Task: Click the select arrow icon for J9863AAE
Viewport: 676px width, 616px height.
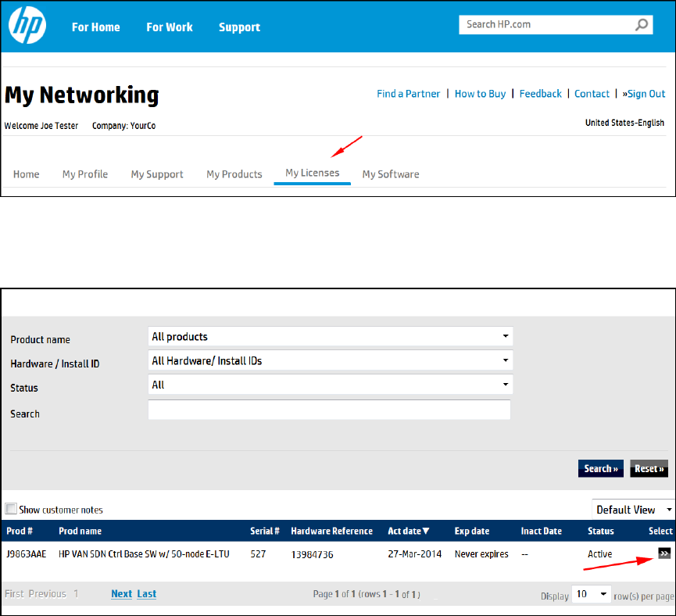Action: [x=664, y=553]
